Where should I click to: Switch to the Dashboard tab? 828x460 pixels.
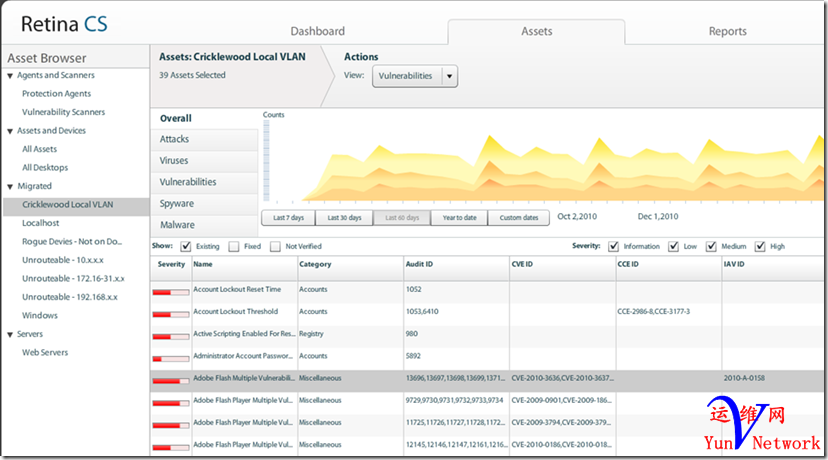coord(317,31)
